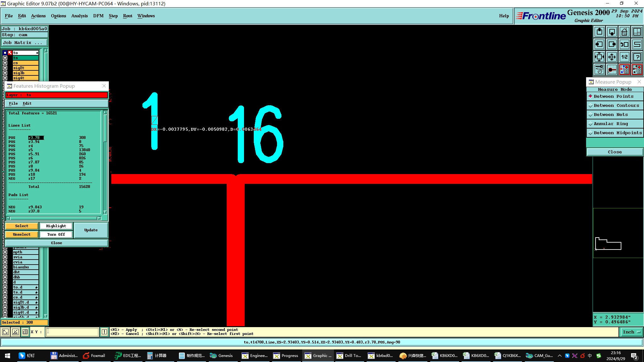Click the pan-up arrow icon
This screenshot has width=644, height=362.
point(599,32)
